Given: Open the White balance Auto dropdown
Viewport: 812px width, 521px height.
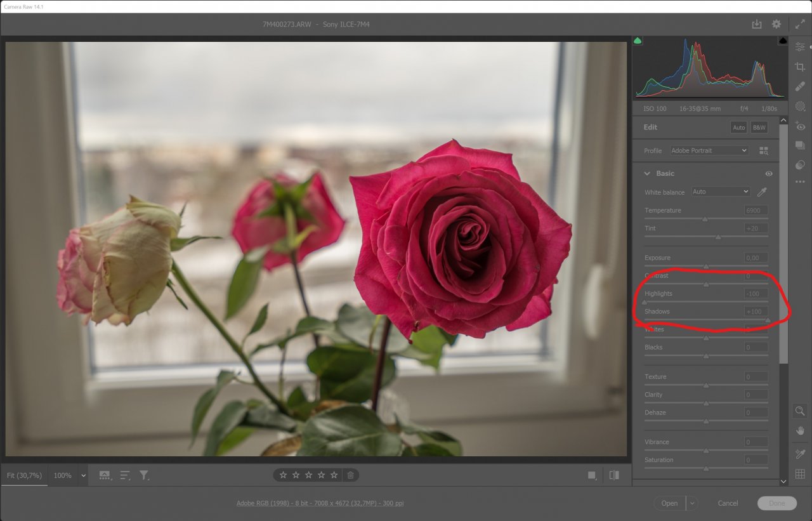Looking at the screenshot, I should pyautogui.click(x=721, y=192).
